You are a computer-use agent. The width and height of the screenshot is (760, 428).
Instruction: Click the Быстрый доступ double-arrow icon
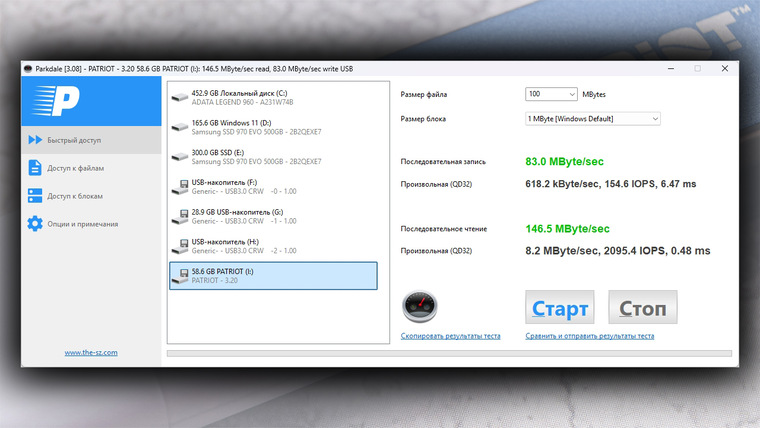(x=35, y=140)
